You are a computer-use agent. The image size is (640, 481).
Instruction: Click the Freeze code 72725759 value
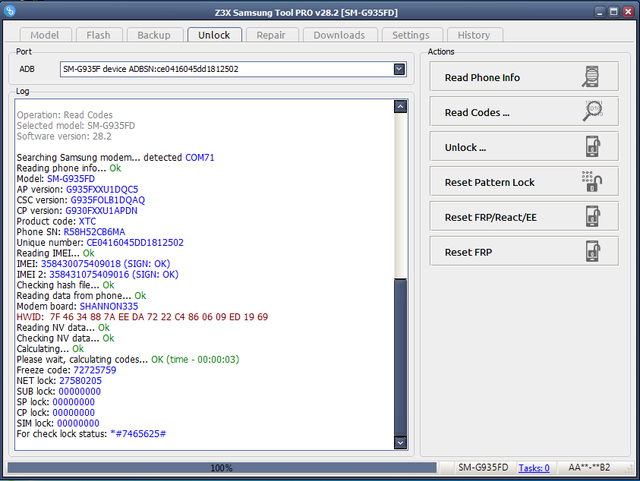95,370
